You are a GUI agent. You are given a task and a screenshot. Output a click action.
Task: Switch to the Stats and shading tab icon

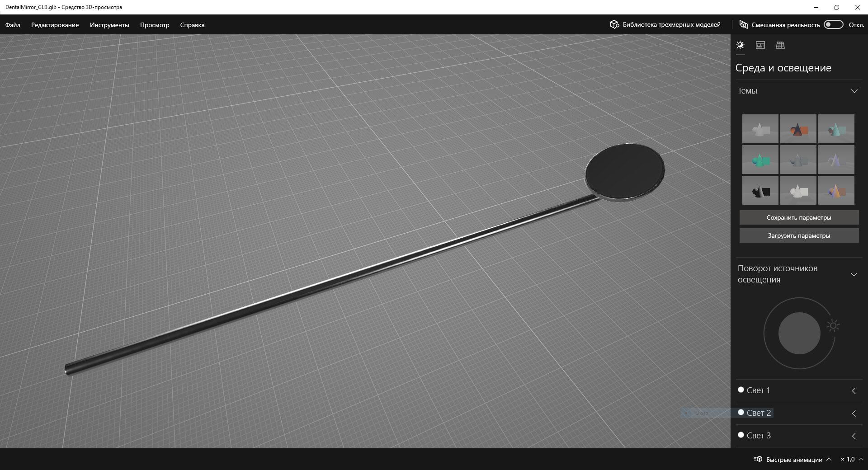tap(760, 45)
